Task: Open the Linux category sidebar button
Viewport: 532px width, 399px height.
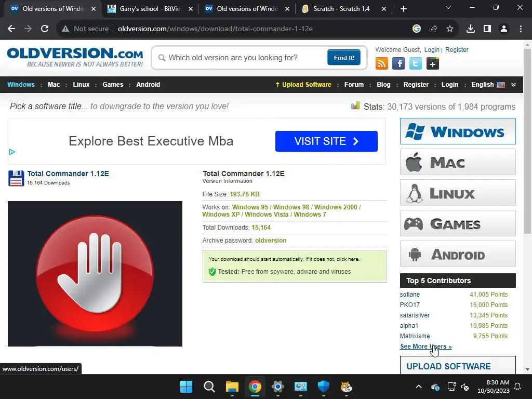Action: click(458, 193)
